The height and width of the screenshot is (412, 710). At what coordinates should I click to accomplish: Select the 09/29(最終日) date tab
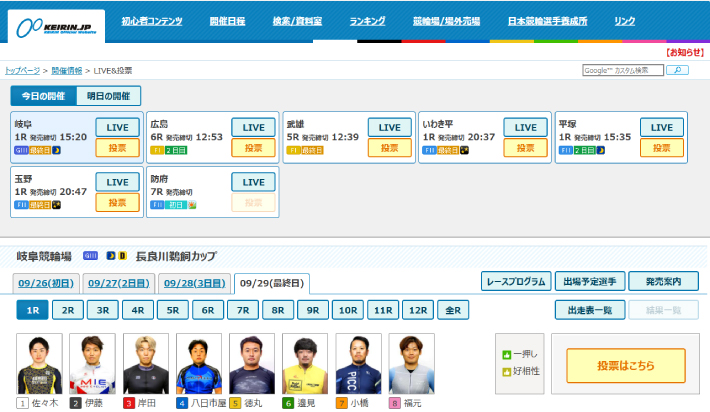pyautogui.click(x=272, y=283)
